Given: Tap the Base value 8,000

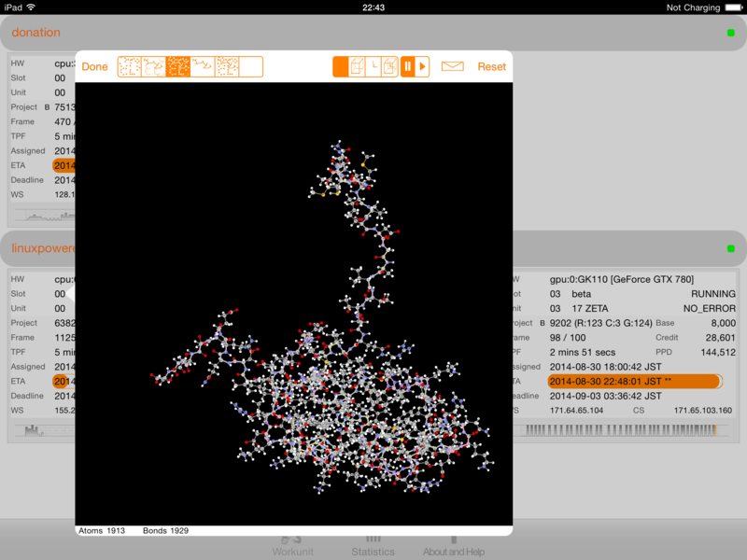Looking at the screenshot, I should click(x=723, y=323).
